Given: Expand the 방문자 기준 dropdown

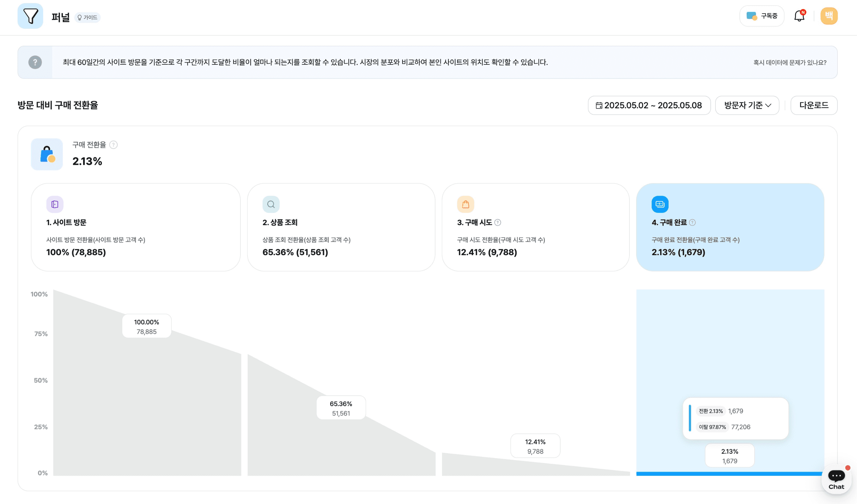Looking at the screenshot, I should [747, 105].
